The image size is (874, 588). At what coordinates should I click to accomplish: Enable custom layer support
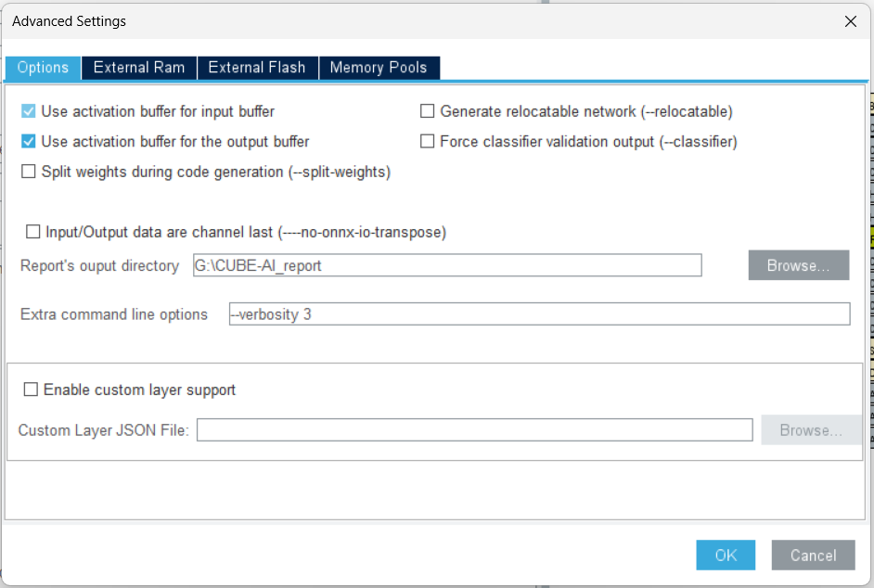[x=32, y=389]
